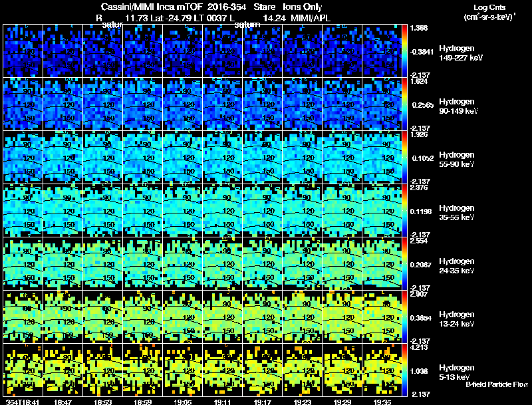Click the '19:11' time axis label

tap(223, 402)
